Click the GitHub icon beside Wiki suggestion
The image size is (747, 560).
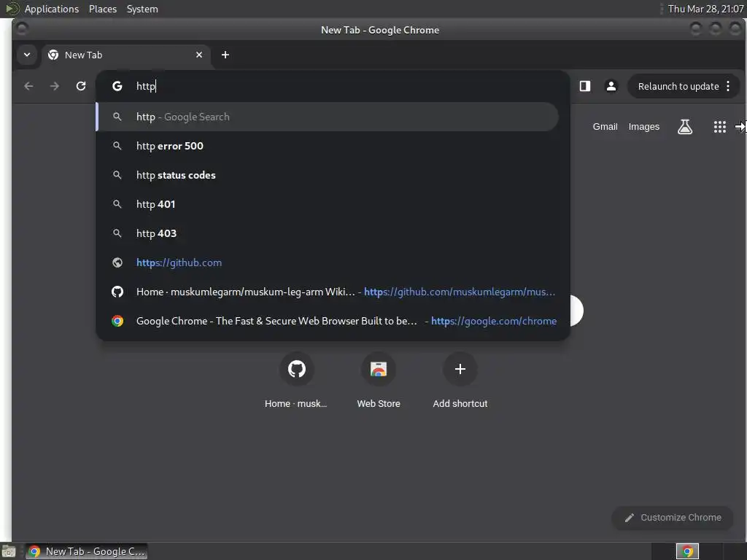117,292
